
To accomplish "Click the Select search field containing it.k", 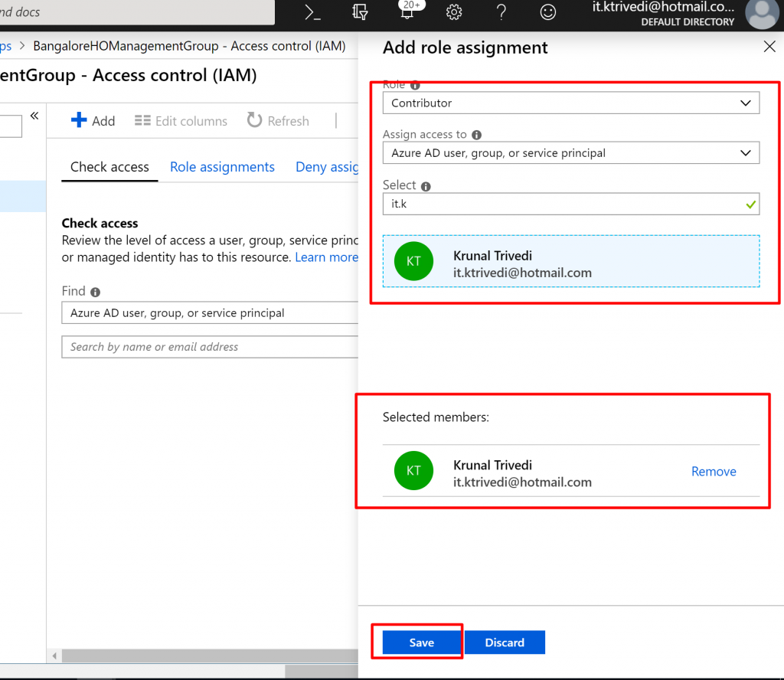I will point(563,204).
